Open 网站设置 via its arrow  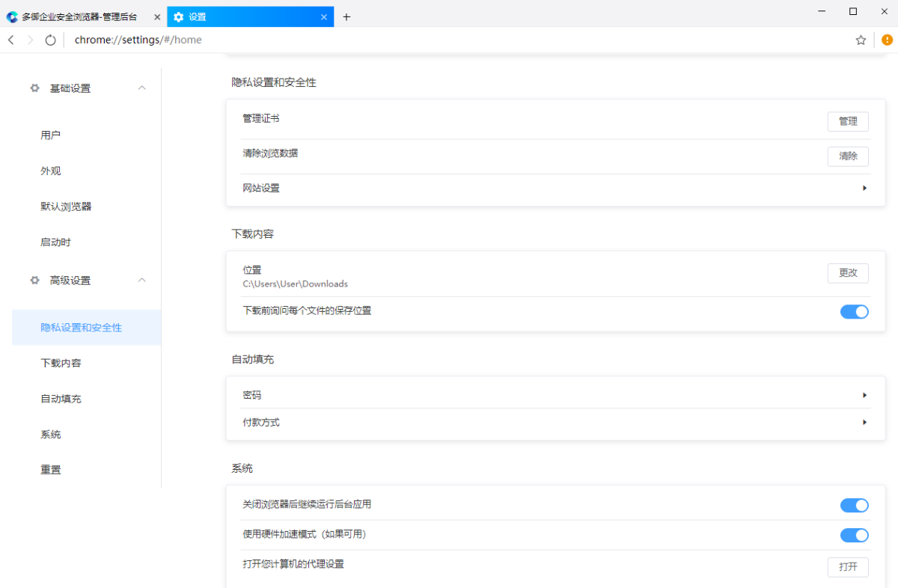pos(864,188)
